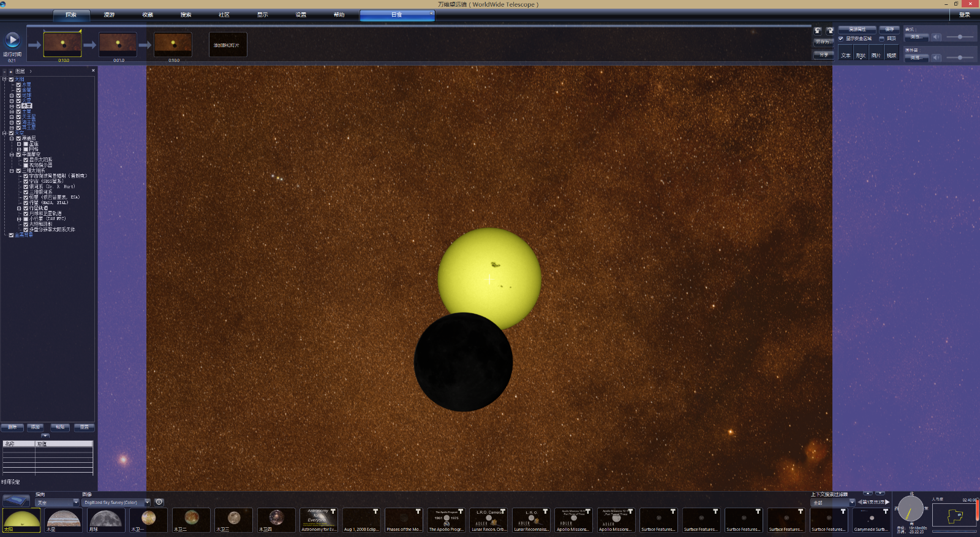Screen dimensions: 980x537
Task: Click the redo arrow icon
Action: 829,31
